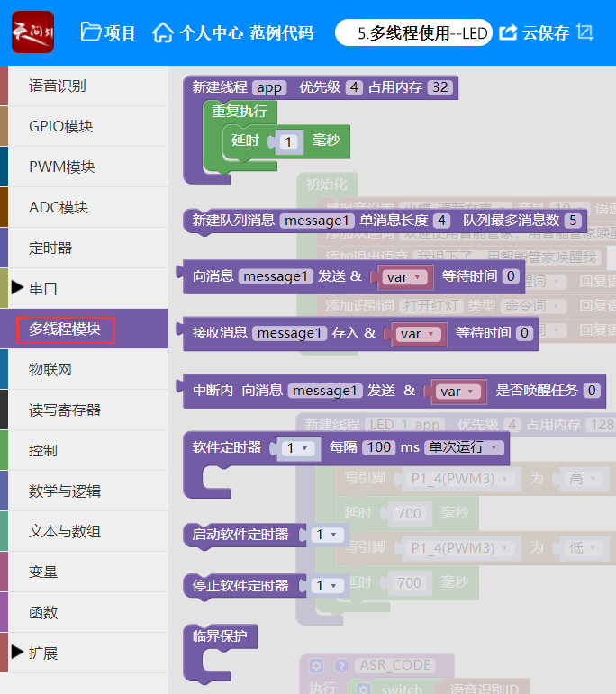This screenshot has width=616, height=694.
Task: Click the 云保存 export icon
Action: (x=508, y=32)
